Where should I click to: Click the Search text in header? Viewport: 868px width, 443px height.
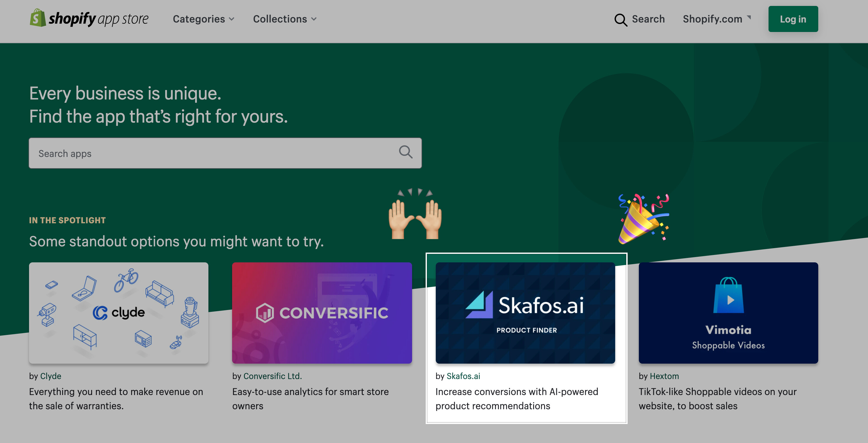[648, 19]
